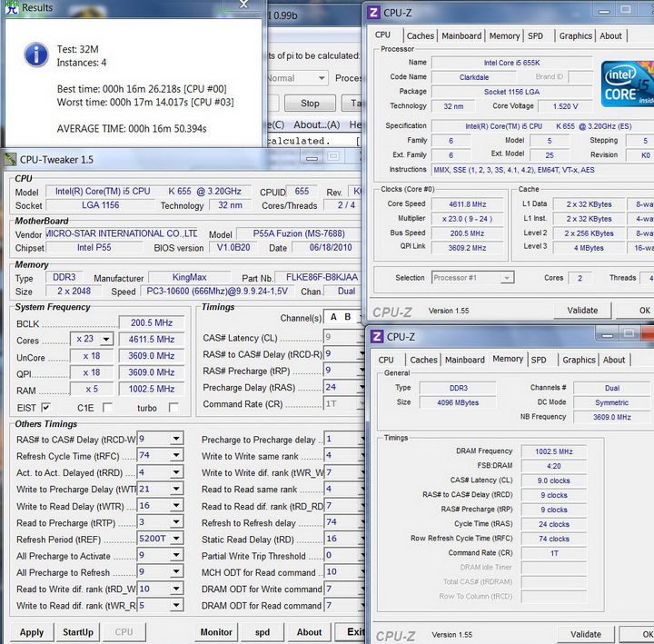Click the Intel Core i5 logo badge
Image resolution: width=654 pixels, height=644 pixels.
(x=628, y=84)
